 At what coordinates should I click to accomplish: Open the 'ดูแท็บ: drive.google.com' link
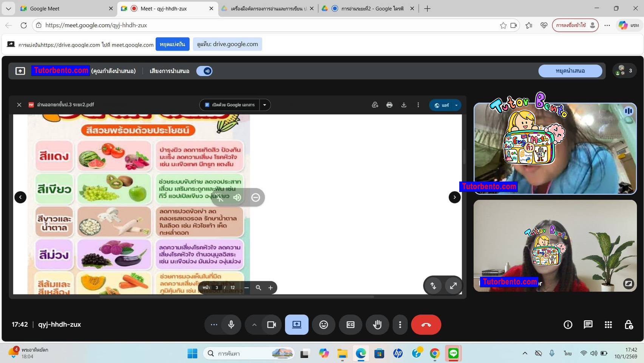[x=227, y=44]
